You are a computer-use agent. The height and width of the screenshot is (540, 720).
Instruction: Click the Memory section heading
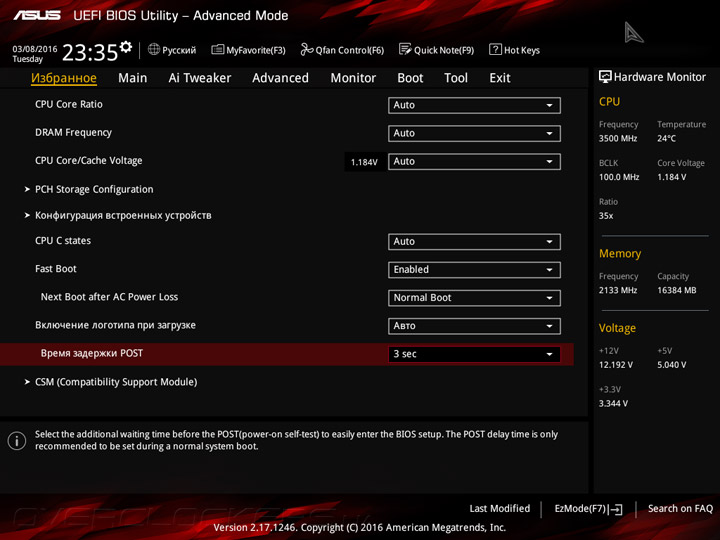[x=620, y=253]
